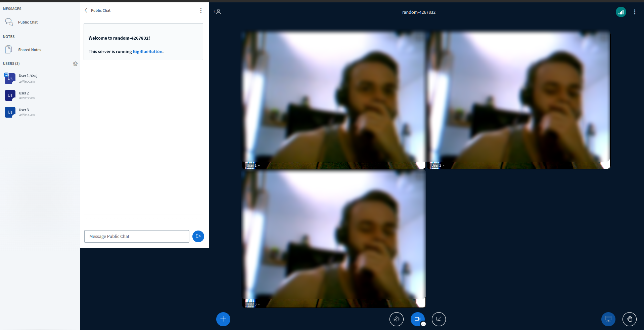Send a chat message

[198, 236]
